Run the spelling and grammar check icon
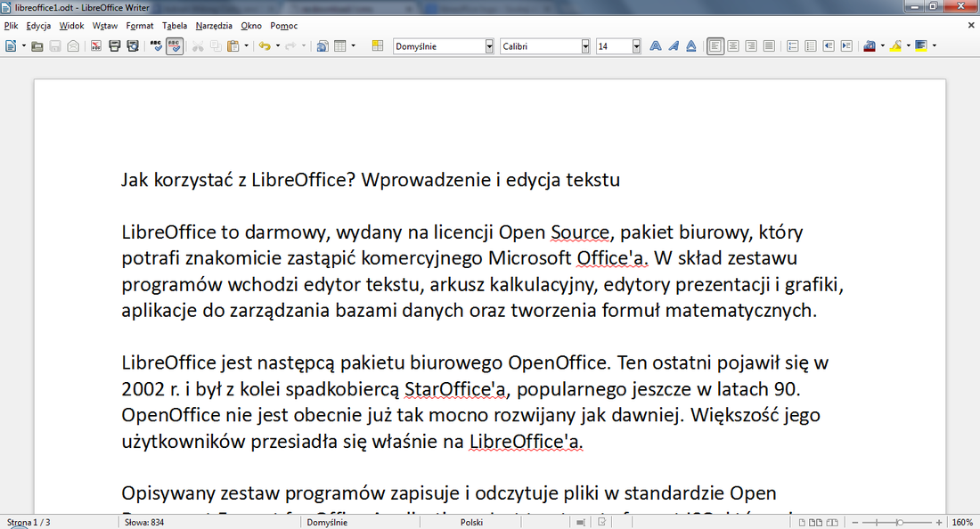This screenshot has width=980, height=529. pos(156,45)
